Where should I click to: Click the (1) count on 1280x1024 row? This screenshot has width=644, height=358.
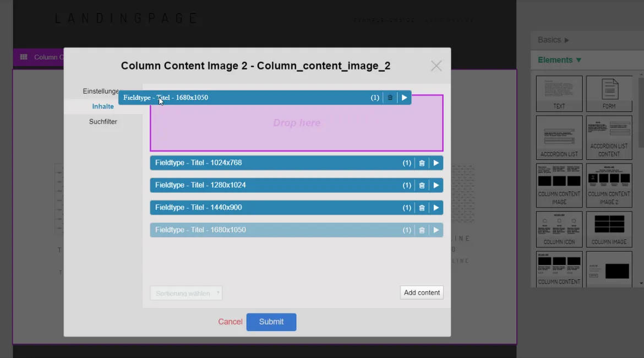coord(407,186)
